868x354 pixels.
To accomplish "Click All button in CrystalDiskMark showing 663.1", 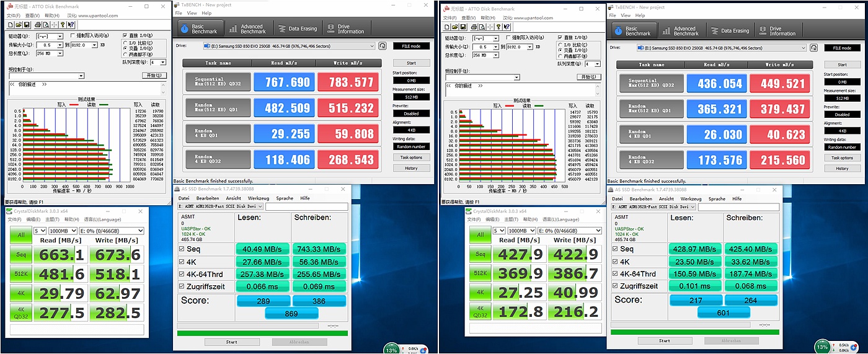I will (x=20, y=235).
